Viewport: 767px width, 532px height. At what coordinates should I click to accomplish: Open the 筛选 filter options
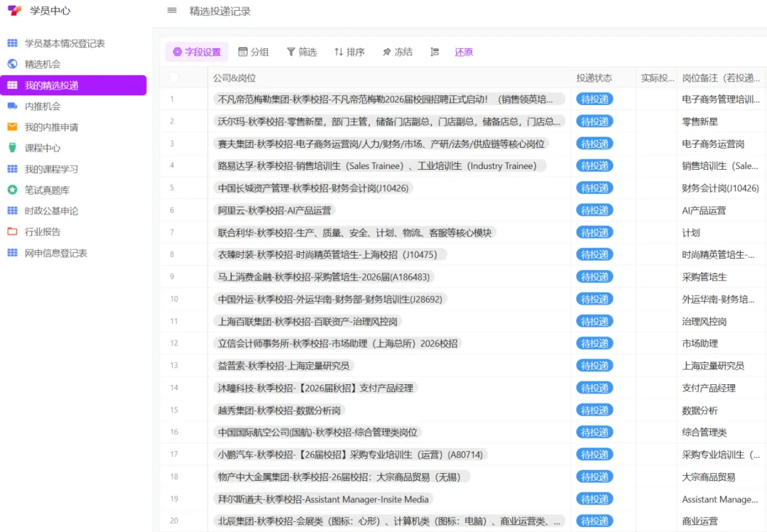click(301, 52)
